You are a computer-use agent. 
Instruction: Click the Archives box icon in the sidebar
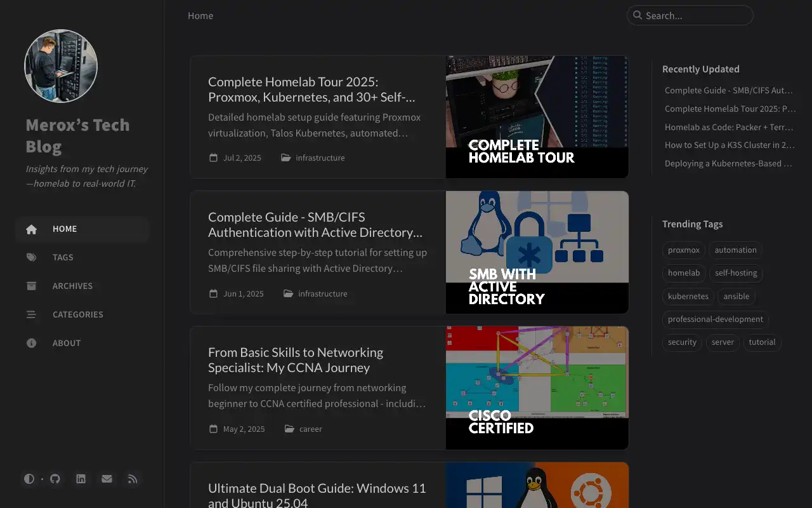(32, 286)
